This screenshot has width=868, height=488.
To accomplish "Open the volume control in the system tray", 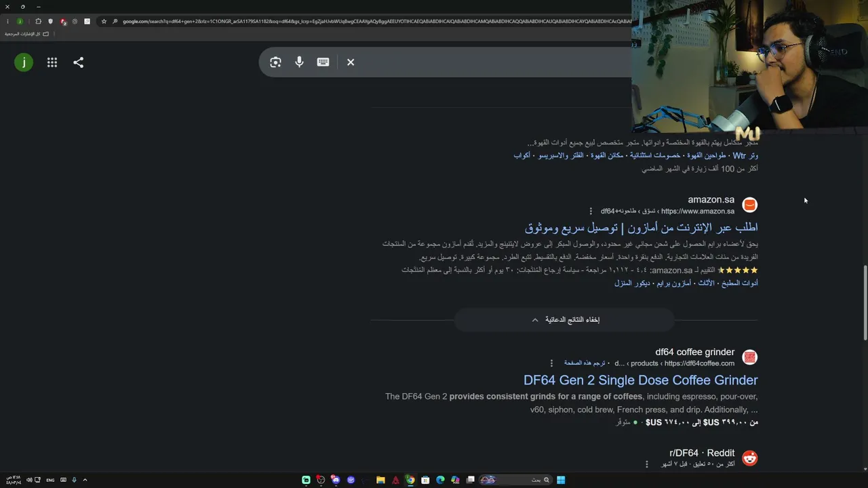I will tap(29, 480).
